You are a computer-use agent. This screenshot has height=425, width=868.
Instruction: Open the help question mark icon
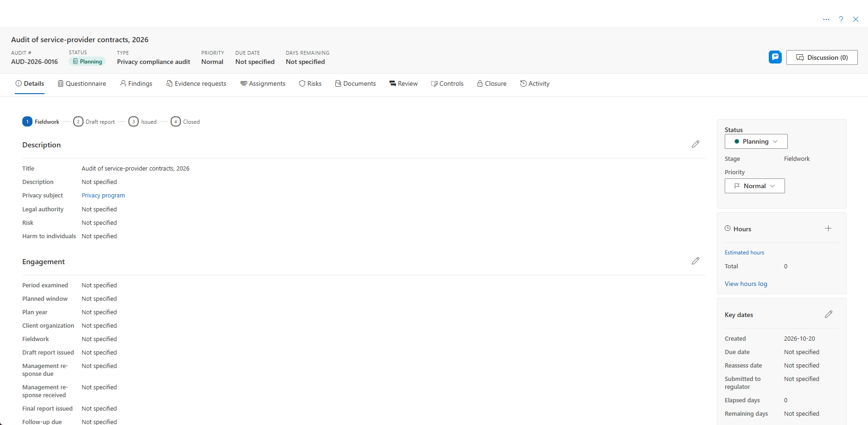[841, 19]
